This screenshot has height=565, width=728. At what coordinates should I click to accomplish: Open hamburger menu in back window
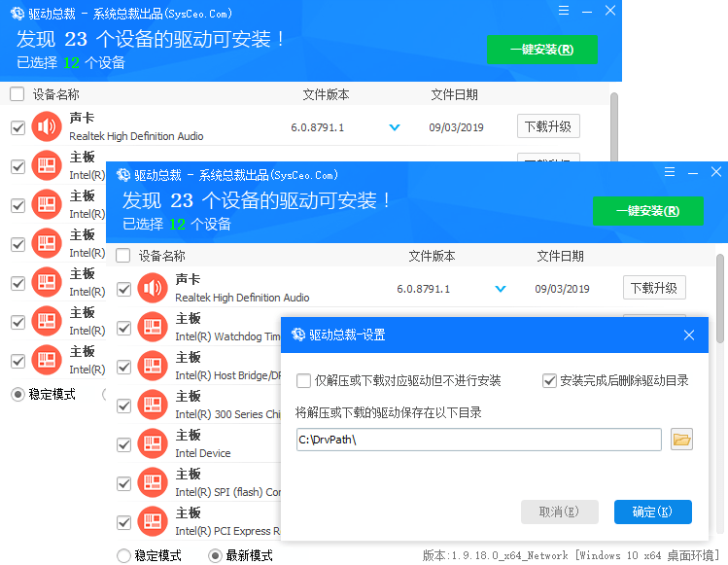pos(564,11)
